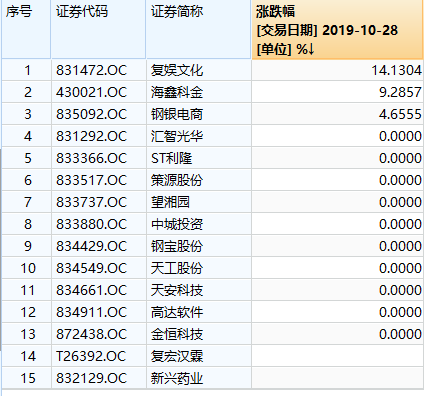Click row number 1

[28, 70]
